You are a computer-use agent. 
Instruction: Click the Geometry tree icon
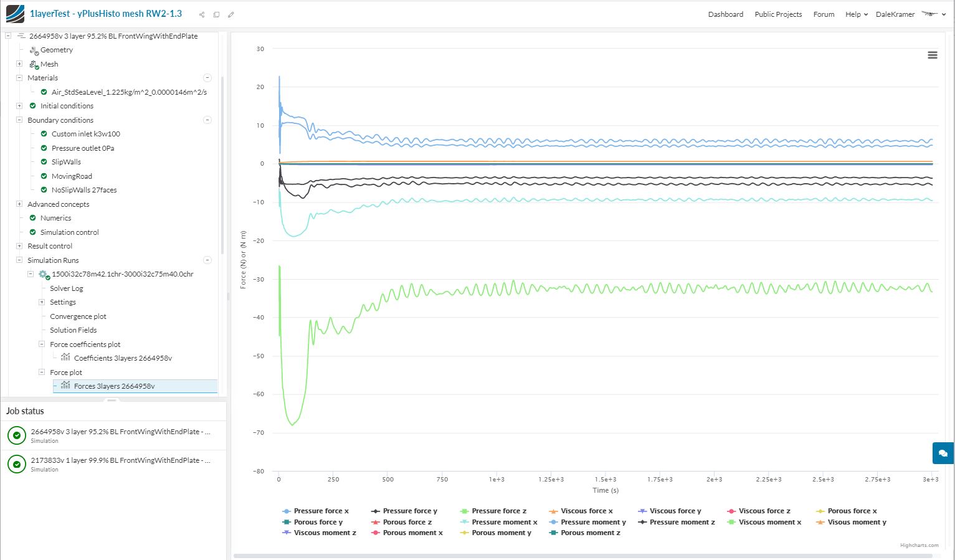tap(34, 50)
